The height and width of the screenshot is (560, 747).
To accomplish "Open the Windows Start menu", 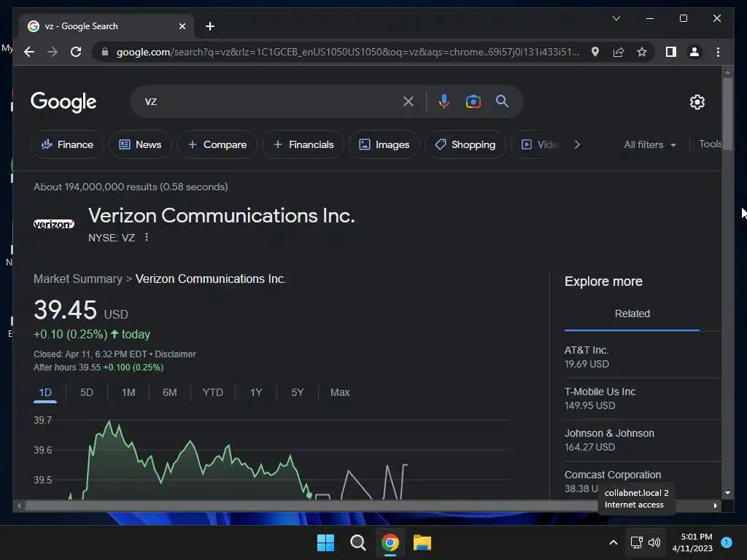I will (x=326, y=542).
